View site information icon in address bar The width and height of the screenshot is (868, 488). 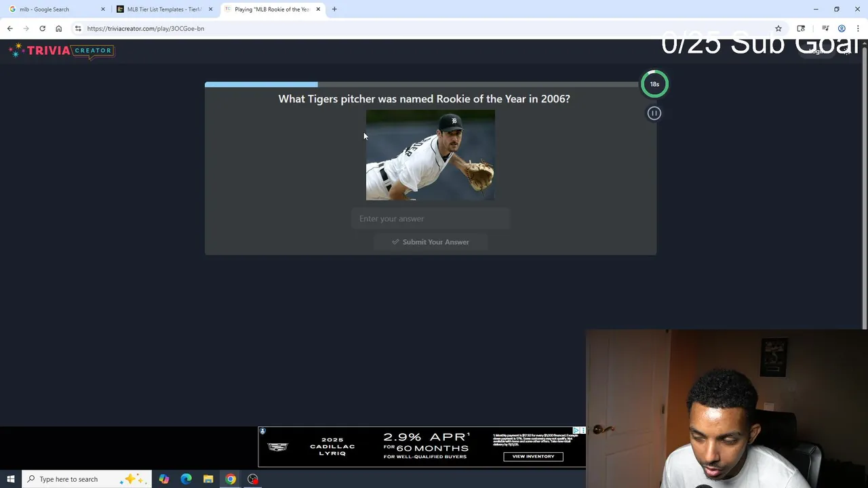tap(78, 28)
